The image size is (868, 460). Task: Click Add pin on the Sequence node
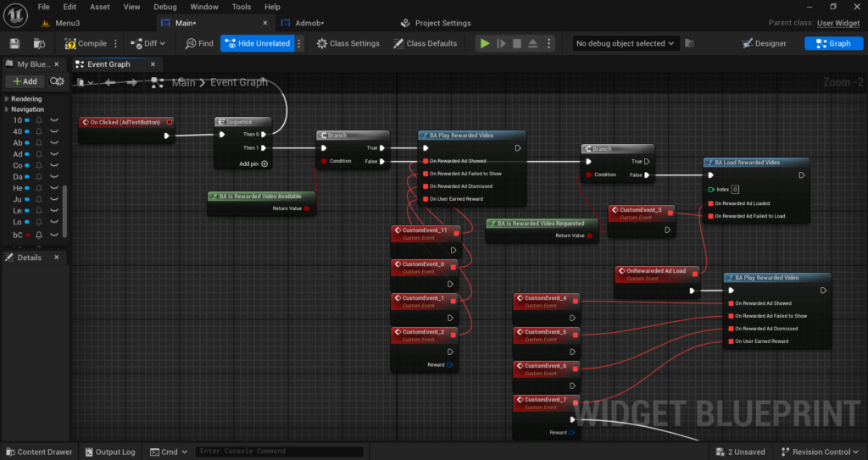click(253, 163)
